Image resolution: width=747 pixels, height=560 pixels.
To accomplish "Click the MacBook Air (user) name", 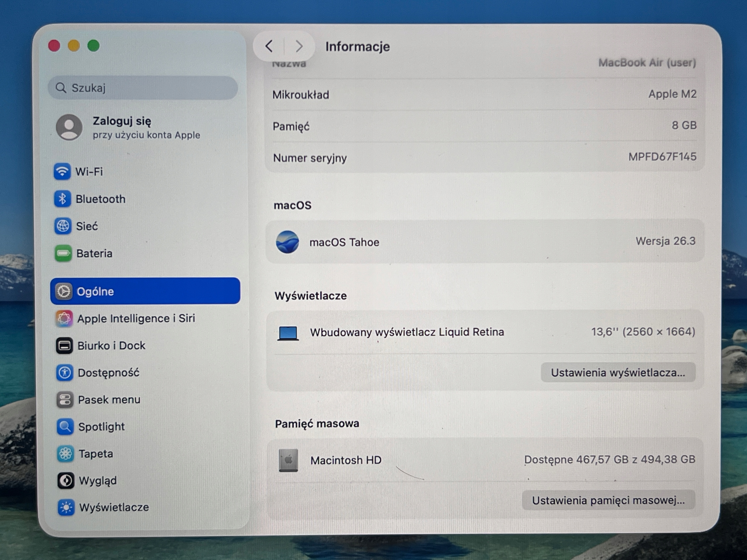I will pos(647,63).
